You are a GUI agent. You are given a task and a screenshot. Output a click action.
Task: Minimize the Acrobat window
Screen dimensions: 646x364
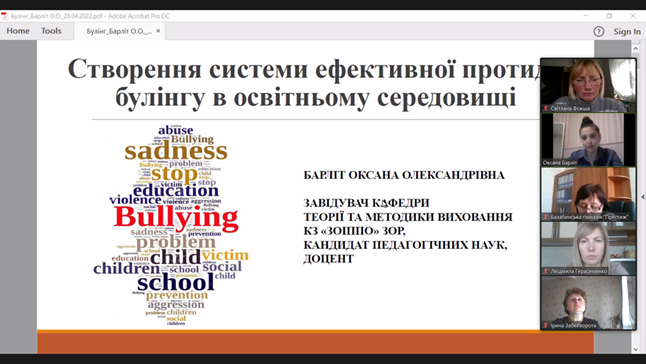pyautogui.click(x=586, y=16)
